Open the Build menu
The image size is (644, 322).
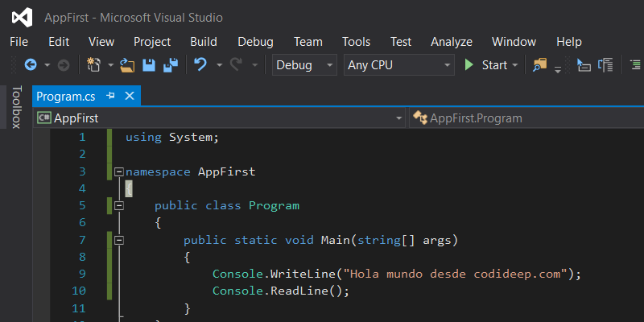[204, 42]
